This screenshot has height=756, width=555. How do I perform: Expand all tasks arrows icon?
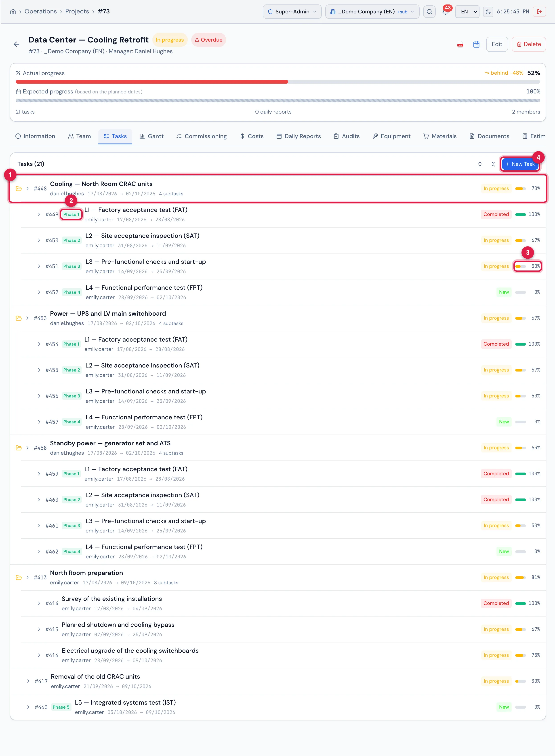(480, 164)
